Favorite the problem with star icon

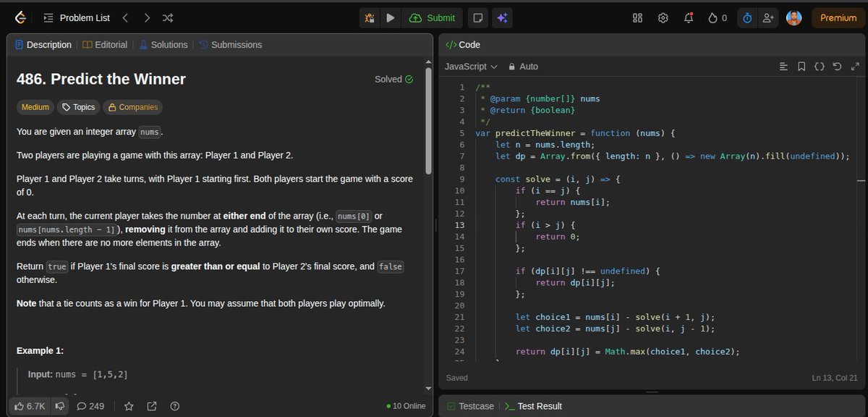pyautogui.click(x=129, y=406)
